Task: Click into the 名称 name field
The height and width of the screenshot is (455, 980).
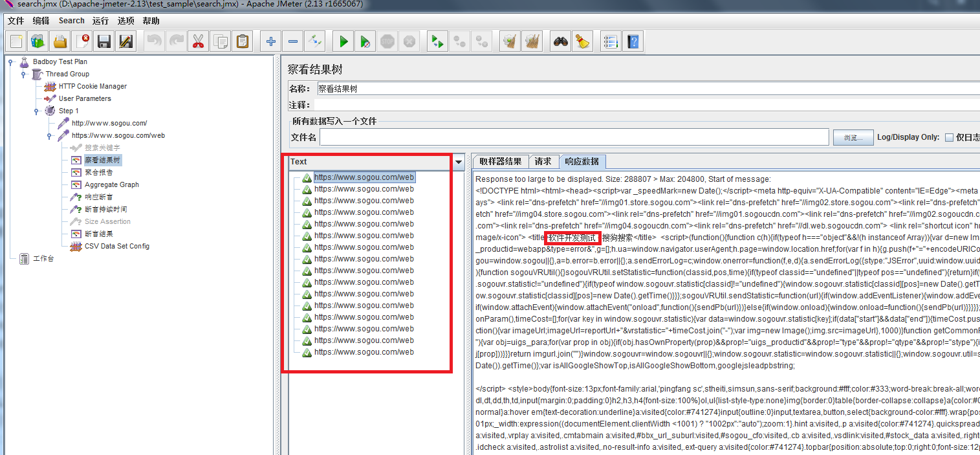Action: [x=648, y=89]
